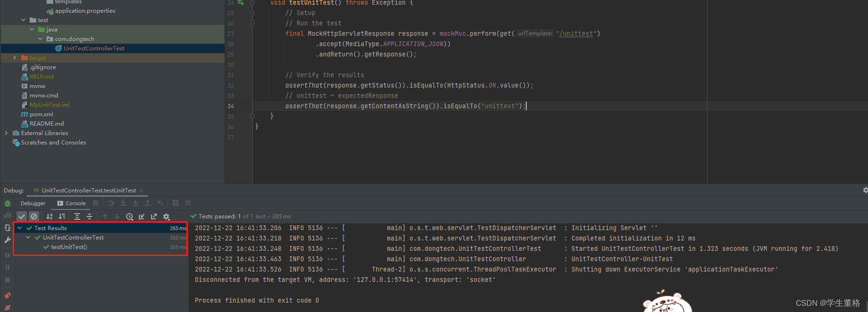Image resolution: width=868 pixels, height=312 pixels.
Task: Go to previous failed test arrow
Action: [x=105, y=216]
